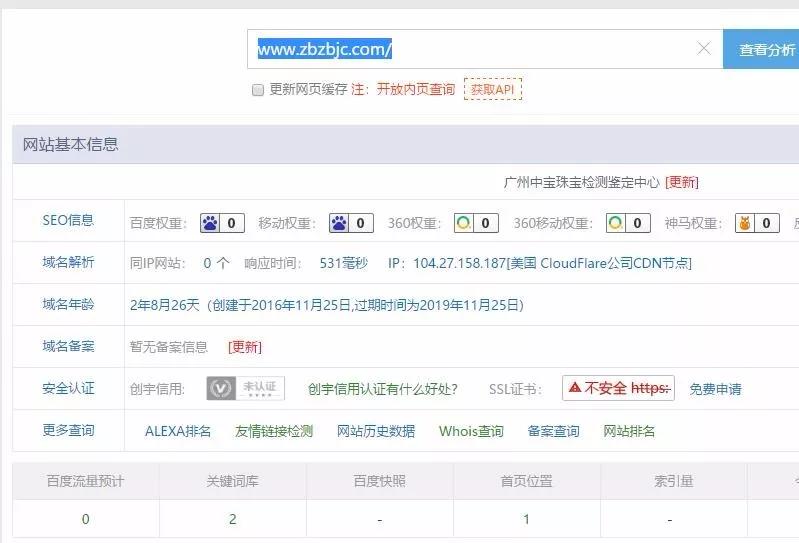Screen dimensions: 799x543
Task: Open ALEXA排名 link
Action: click(x=178, y=431)
